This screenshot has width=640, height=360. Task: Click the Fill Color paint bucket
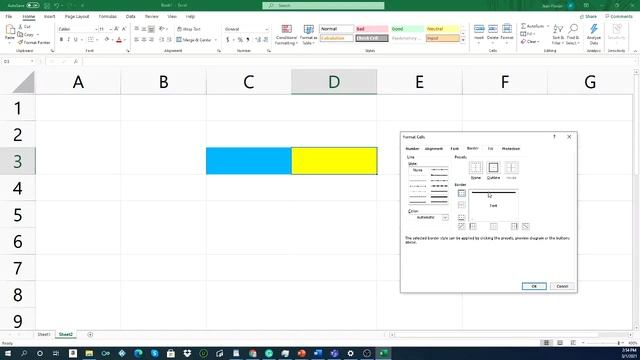tap(107, 40)
